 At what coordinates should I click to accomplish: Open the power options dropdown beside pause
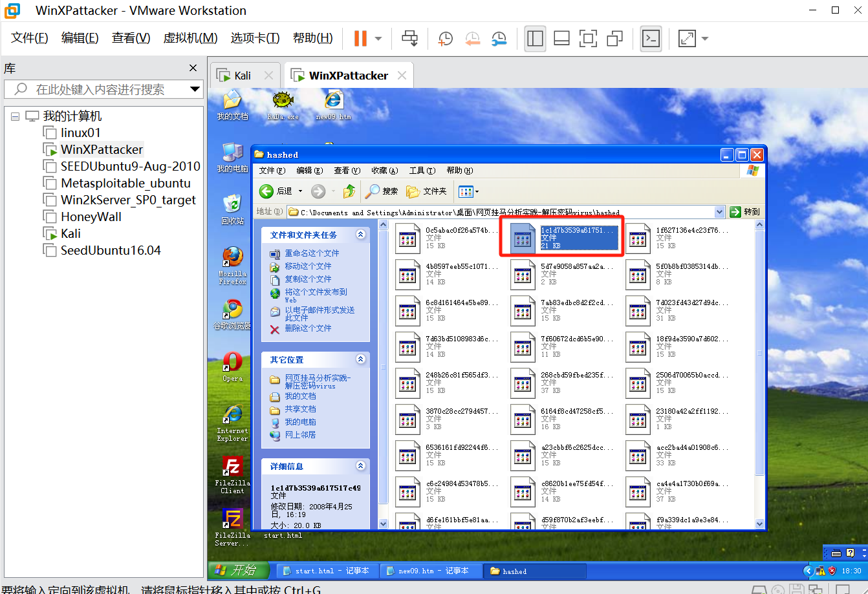click(378, 39)
